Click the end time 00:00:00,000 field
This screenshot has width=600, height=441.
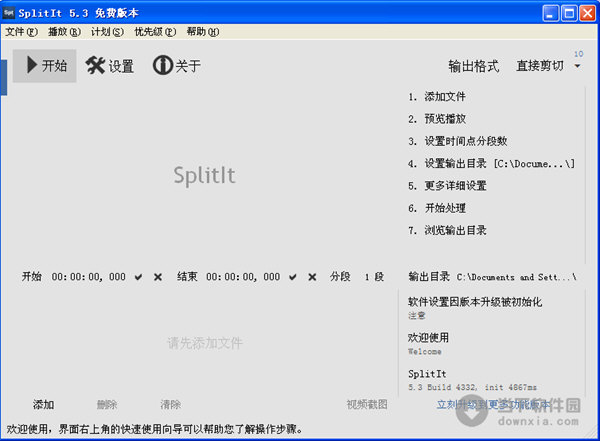(x=243, y=277)
